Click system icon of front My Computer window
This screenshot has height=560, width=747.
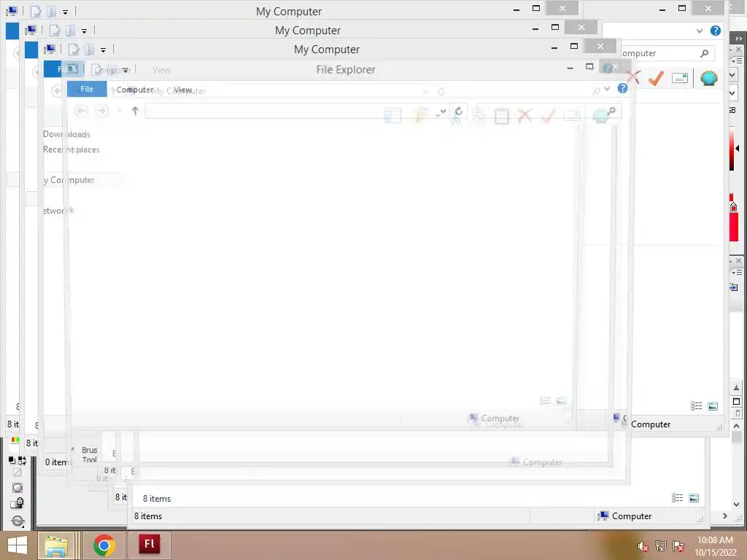point(50,49)
